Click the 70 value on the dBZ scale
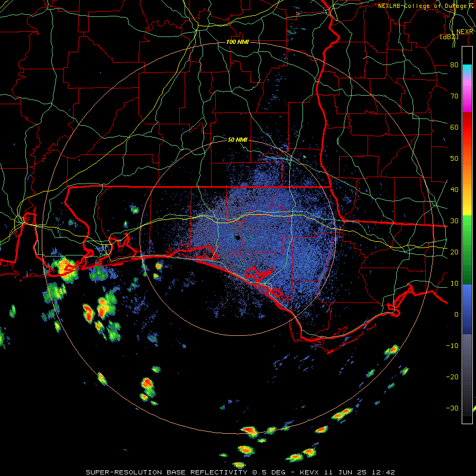Screen dimensions: 476x476 click(x=454, y=96)
